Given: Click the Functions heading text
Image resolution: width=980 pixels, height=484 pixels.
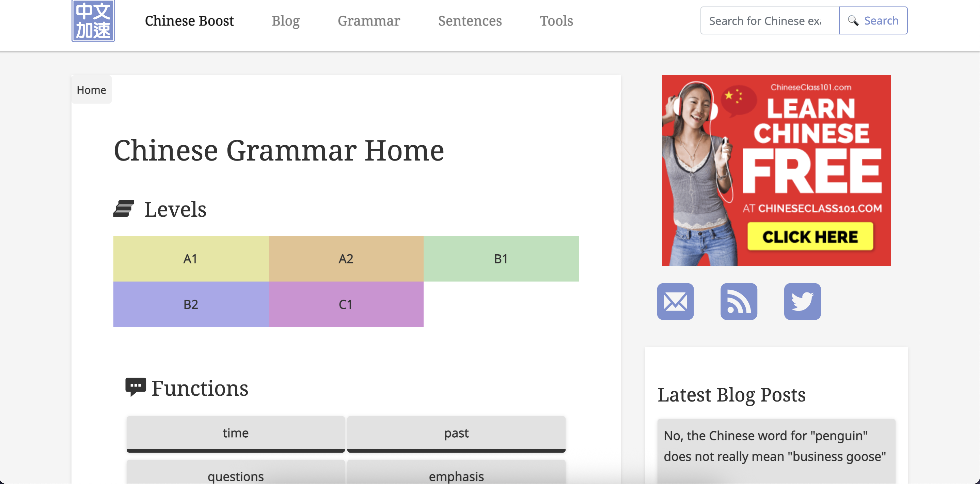Looking at the screenshot, I should (200, 388).
